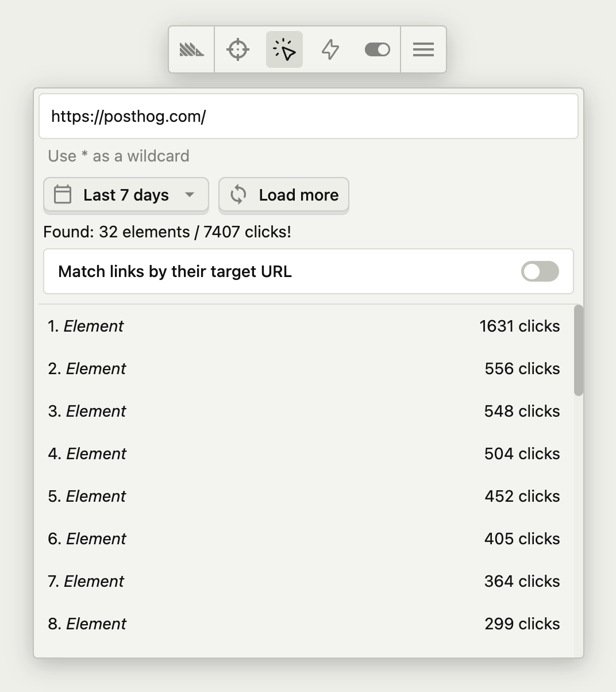Switch off the target URL matching toggle
The width and height of the screenshot is (616, 692).
point(538,271)
